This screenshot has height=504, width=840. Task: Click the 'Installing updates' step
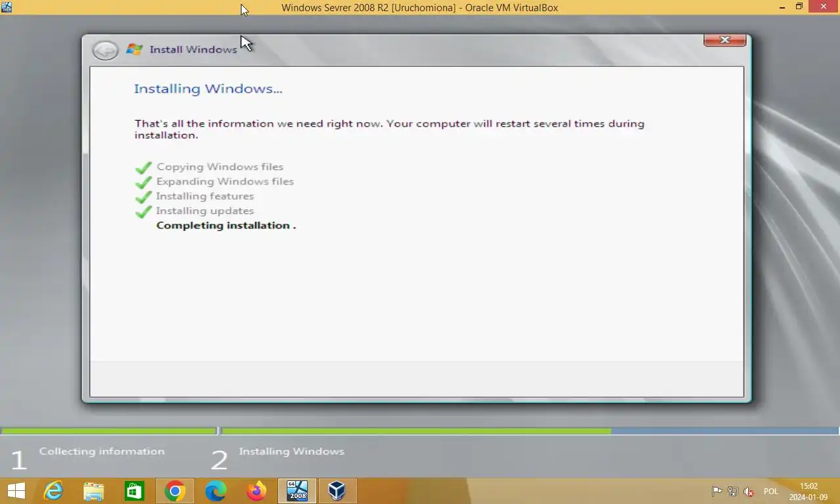click(x=205, y=211)
